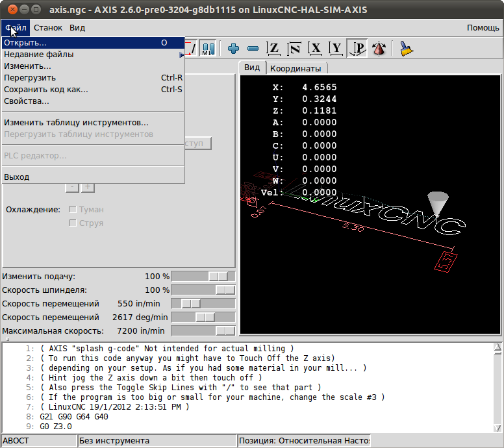Viewport: 504px width, 448px height.
Task: Close the AXIS window
Action: (12, 9)
